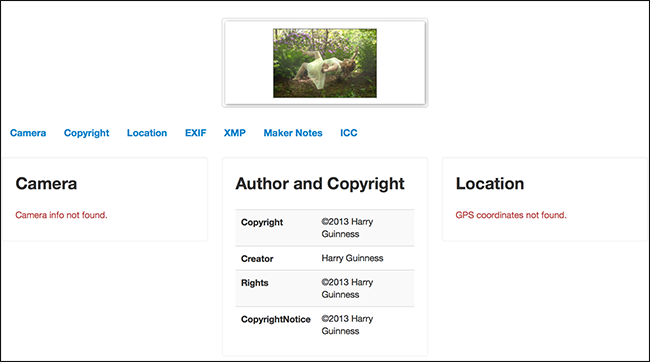Open the EXIF data link

click(x=195, y=133)
